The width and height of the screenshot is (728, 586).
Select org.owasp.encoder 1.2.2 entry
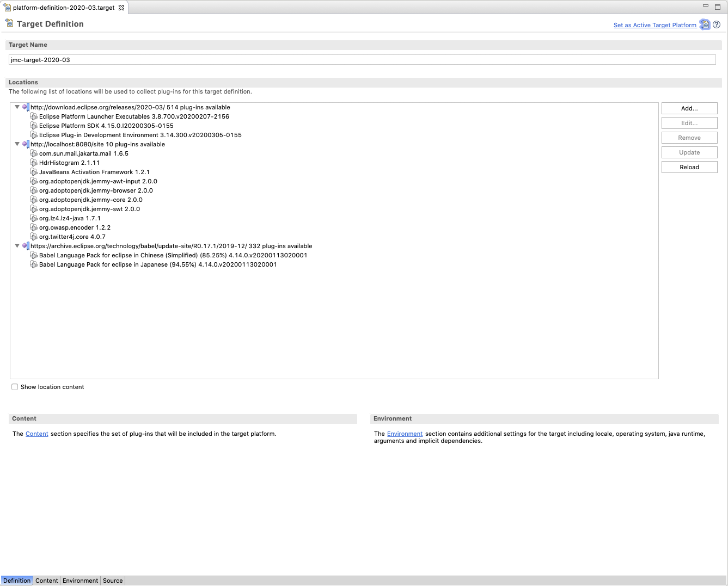pyautogui.click(x=75, y=227)
